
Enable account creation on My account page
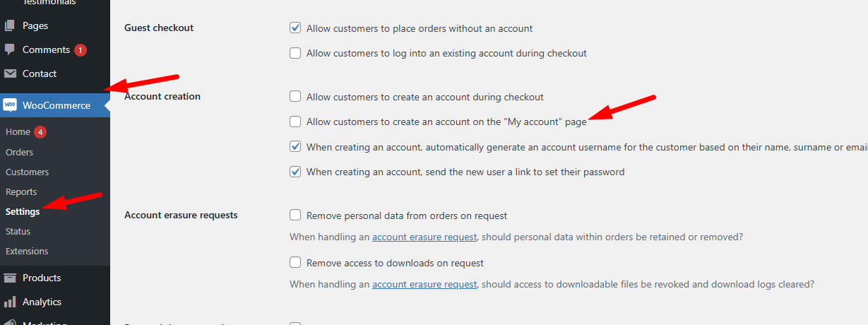click(295, 122)
